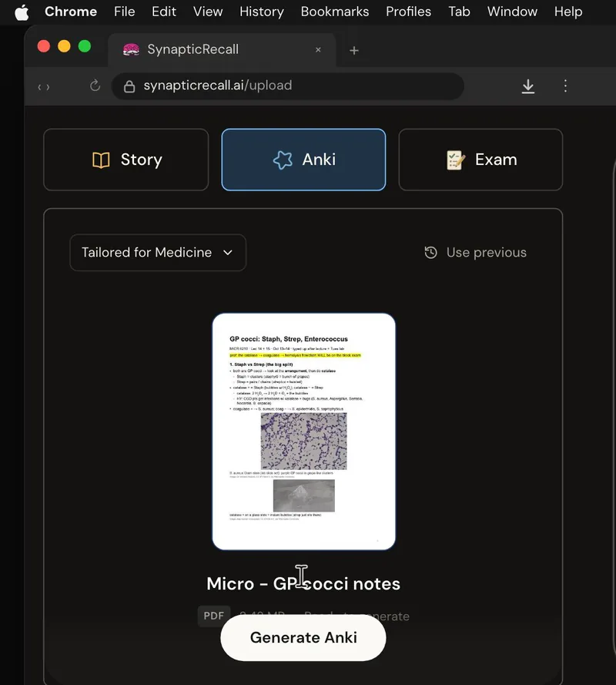Reload the current page

pos(95,86)
